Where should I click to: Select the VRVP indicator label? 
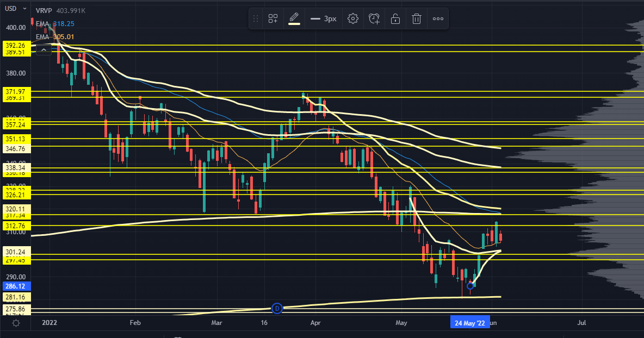[x=44, y=11]
